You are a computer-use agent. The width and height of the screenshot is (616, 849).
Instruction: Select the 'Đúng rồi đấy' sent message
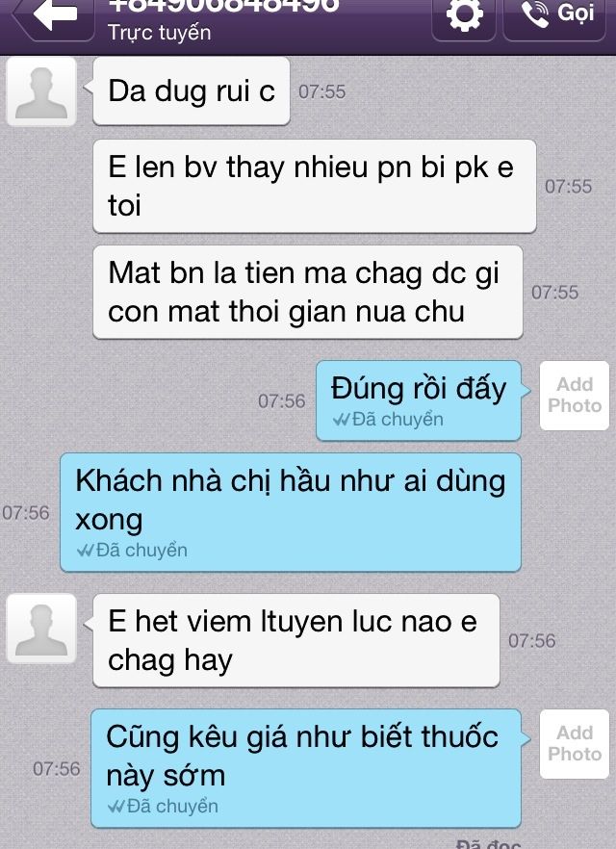coord(419,400)
